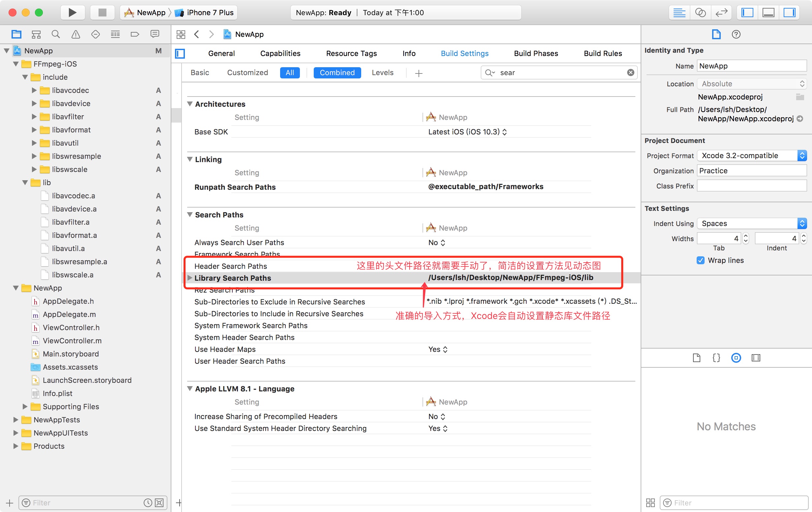Expand the libavcodec folder in navigator

33,90
